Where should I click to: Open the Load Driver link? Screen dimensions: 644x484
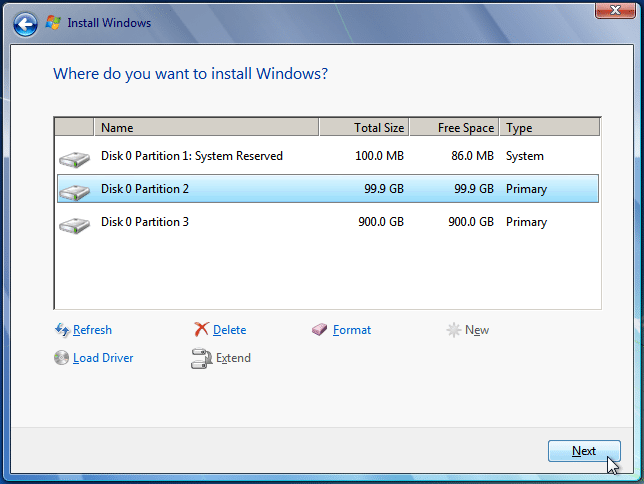click(x=103, y=358)
